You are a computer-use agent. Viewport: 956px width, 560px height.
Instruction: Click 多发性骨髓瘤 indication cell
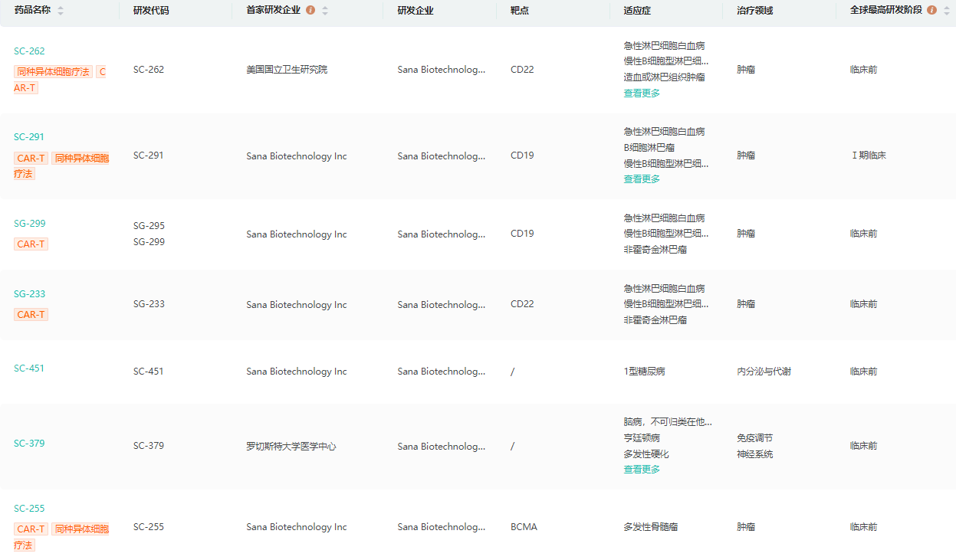[x=651, y=527]
